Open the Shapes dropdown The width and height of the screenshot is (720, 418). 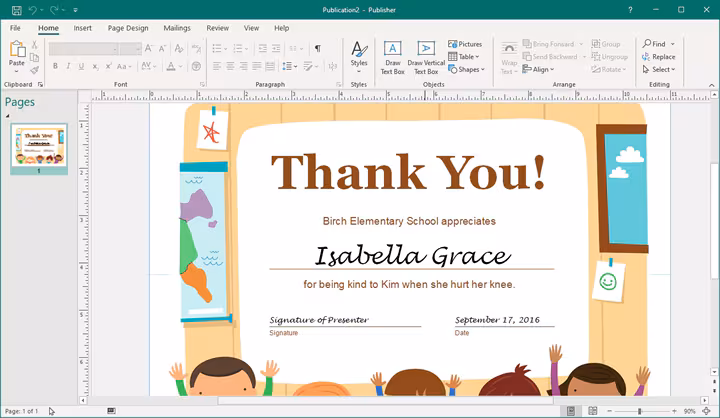tap(467, 69)
